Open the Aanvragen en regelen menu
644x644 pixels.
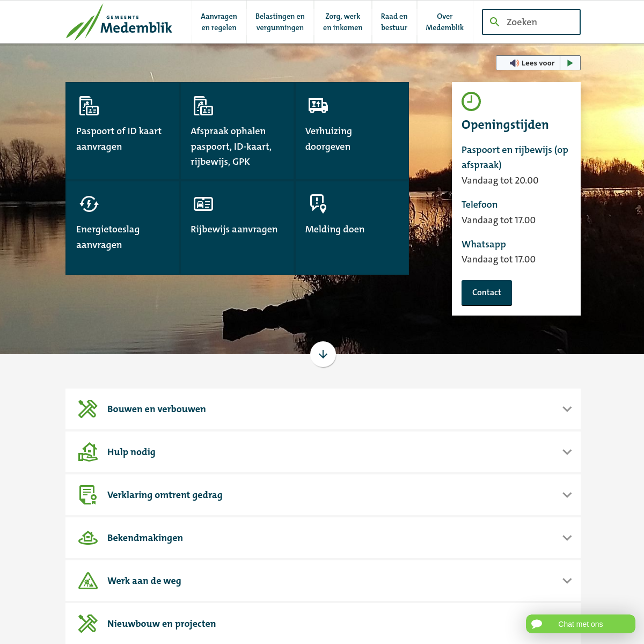point(219,22)
